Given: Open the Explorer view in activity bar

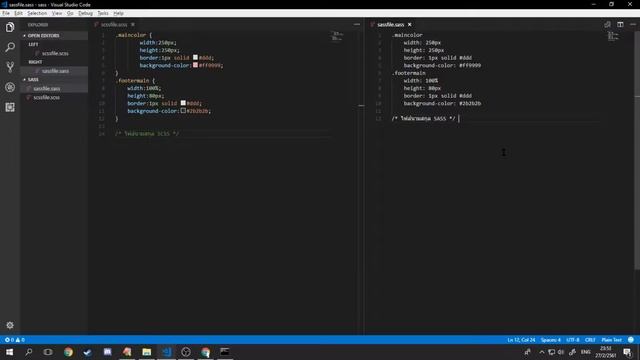Looking at the screenshot, I should tap(10, 27).
